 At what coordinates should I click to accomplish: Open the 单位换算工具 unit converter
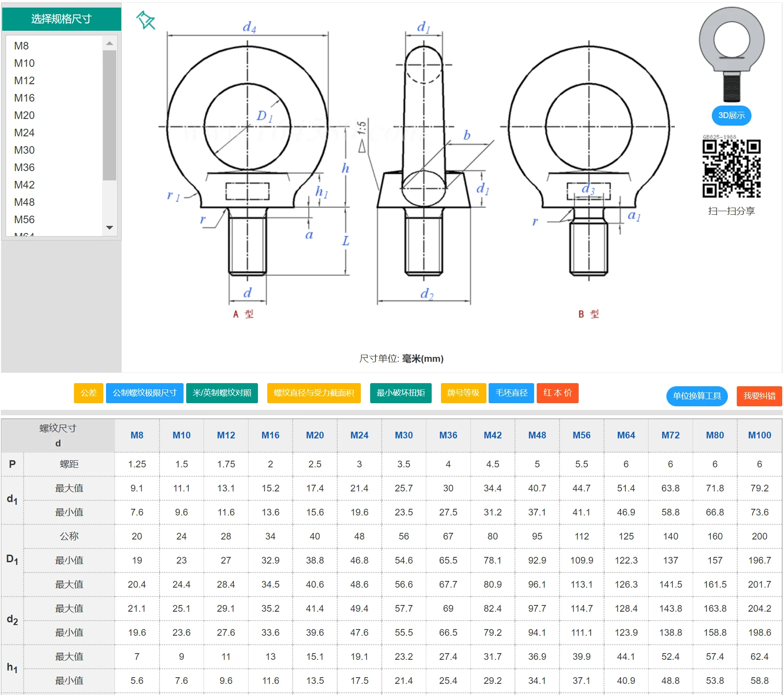[696, 396]
